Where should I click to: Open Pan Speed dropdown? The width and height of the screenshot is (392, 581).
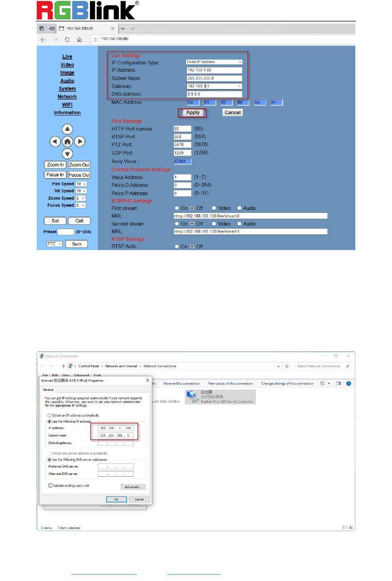click(81, 184)
